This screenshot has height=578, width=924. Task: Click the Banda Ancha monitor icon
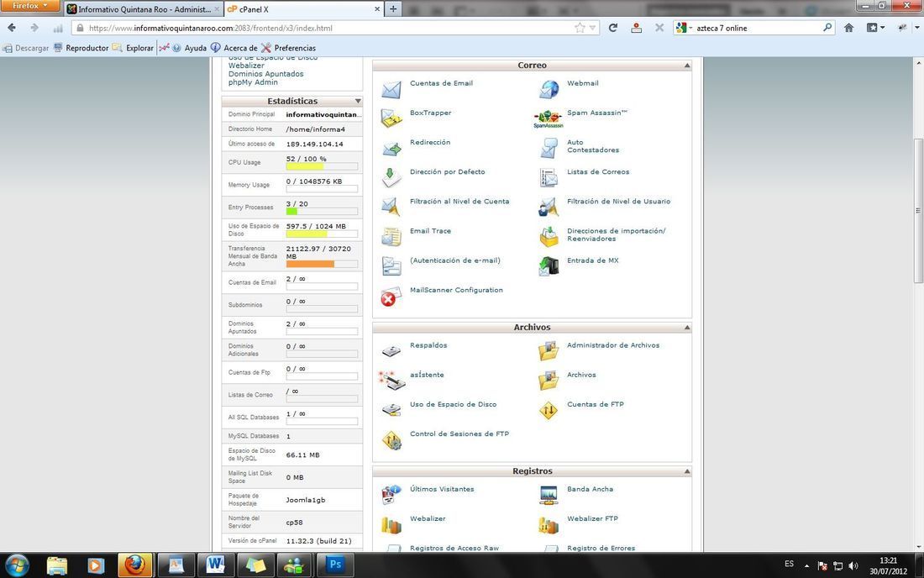pos(549,495)
